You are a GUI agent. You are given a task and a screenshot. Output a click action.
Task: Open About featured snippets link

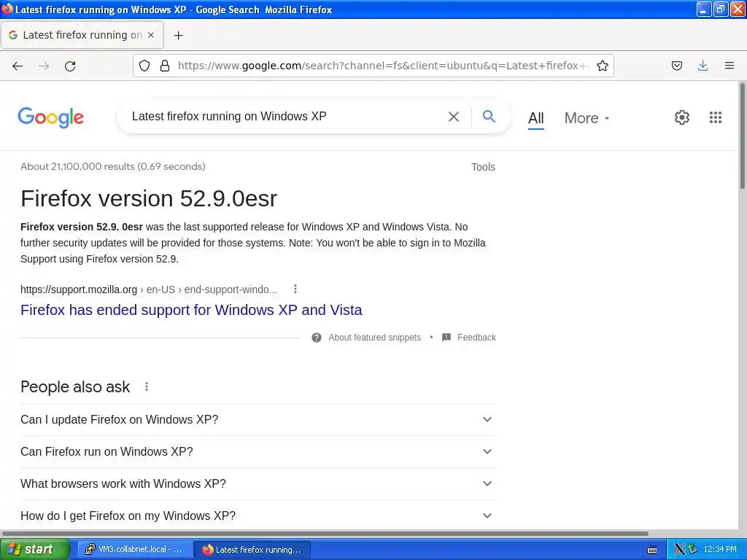coord(374,338)
